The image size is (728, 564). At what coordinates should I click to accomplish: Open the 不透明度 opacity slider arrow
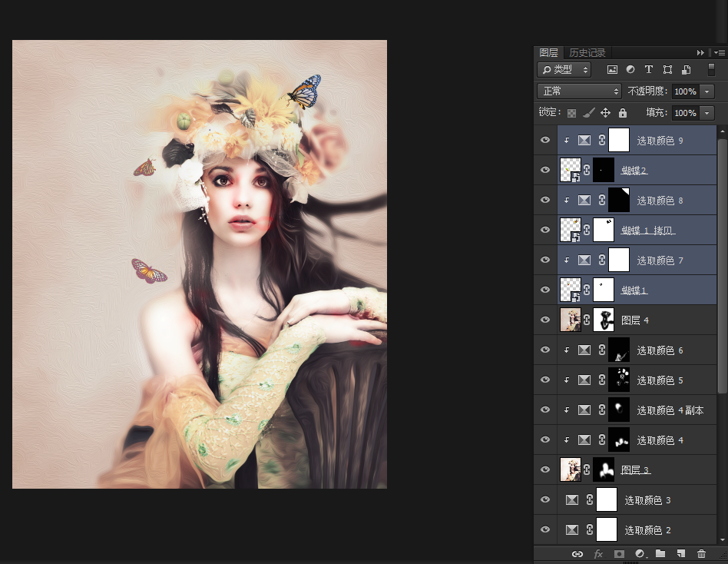[706, 91]
